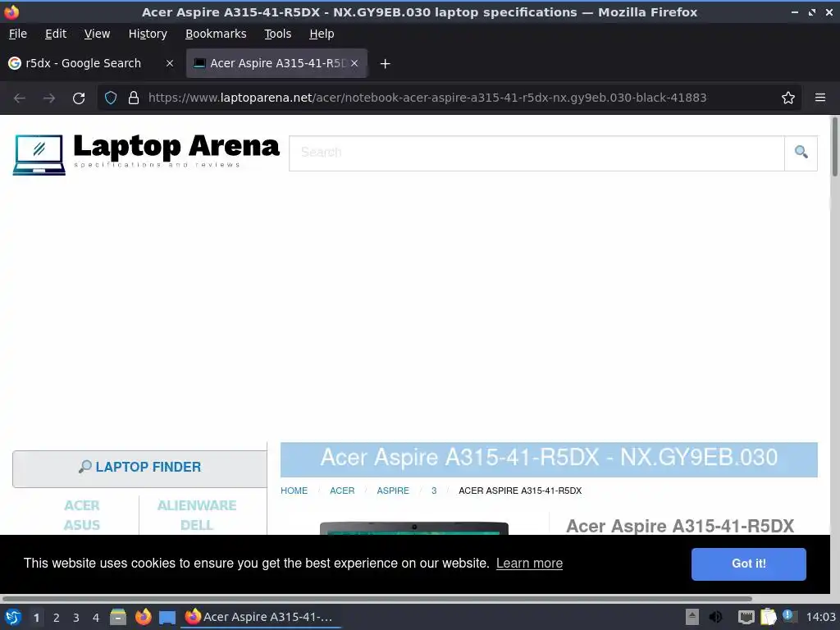Activate Acer Aspire taskbar window button
The height and width of the screenshot is (630, 840).
[x=262, y=617]
